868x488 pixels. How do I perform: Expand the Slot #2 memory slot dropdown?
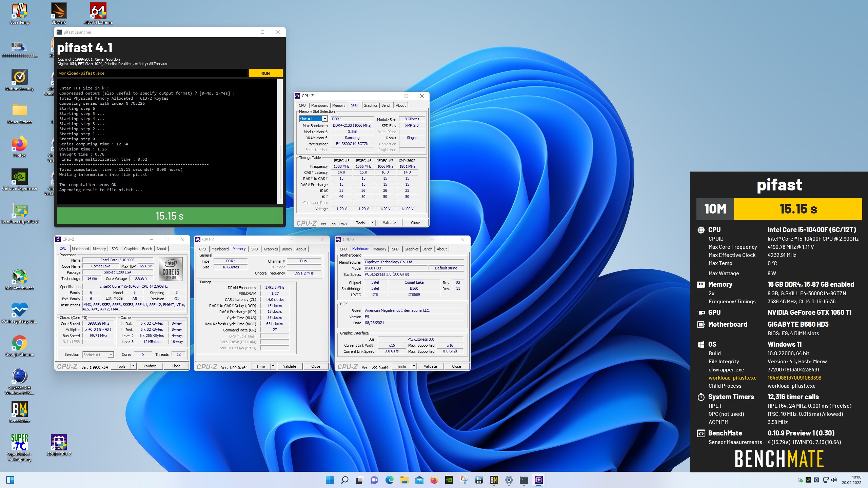pos(325,119)
